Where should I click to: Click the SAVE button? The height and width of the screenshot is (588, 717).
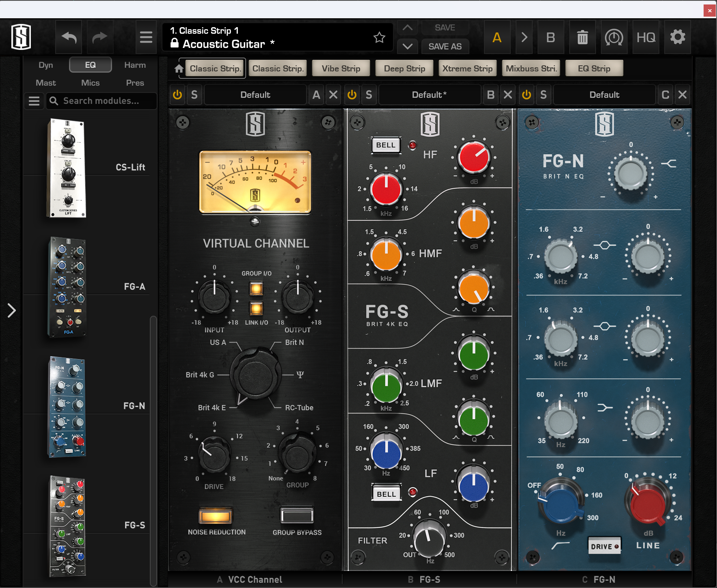445,28
